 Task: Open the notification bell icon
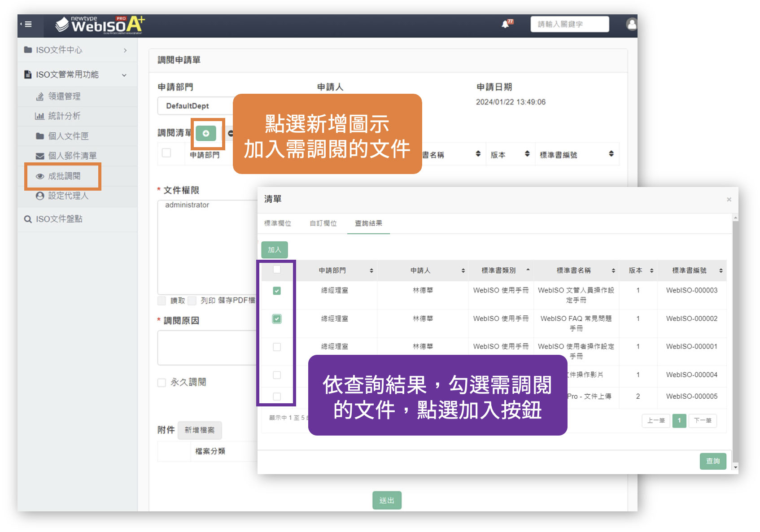506,24
